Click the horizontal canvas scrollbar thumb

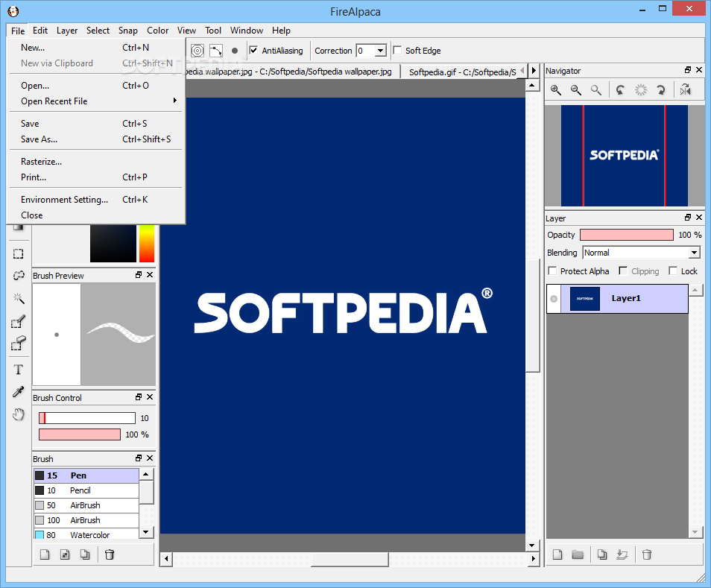[x=350, y=559]
